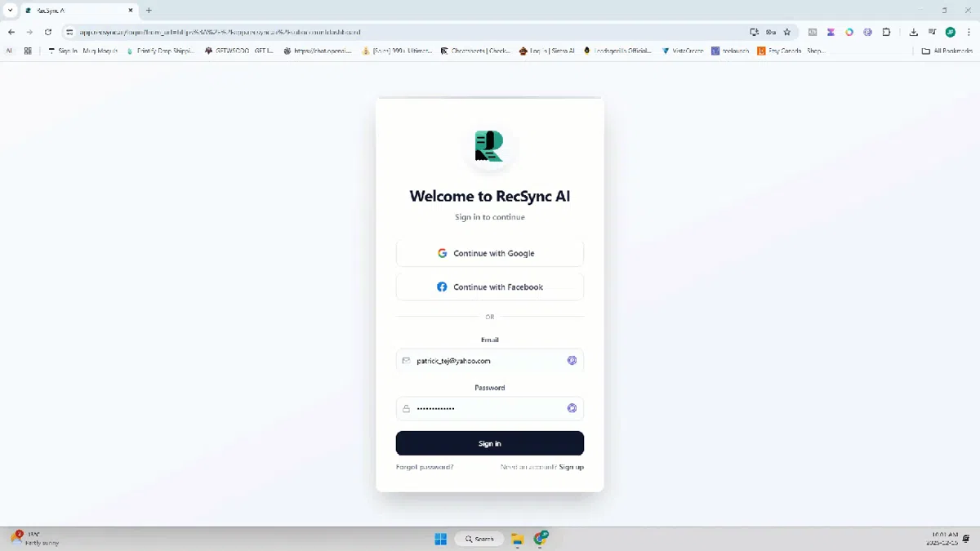Click the RecSync AI logo
Screen dimensions: 980x551
[489, 146]
